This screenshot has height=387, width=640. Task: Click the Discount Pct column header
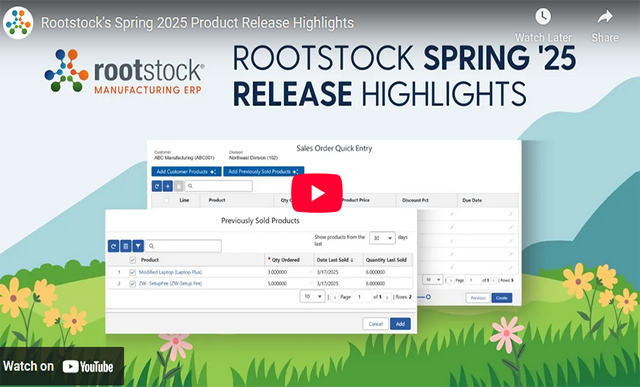pos(426,200)
